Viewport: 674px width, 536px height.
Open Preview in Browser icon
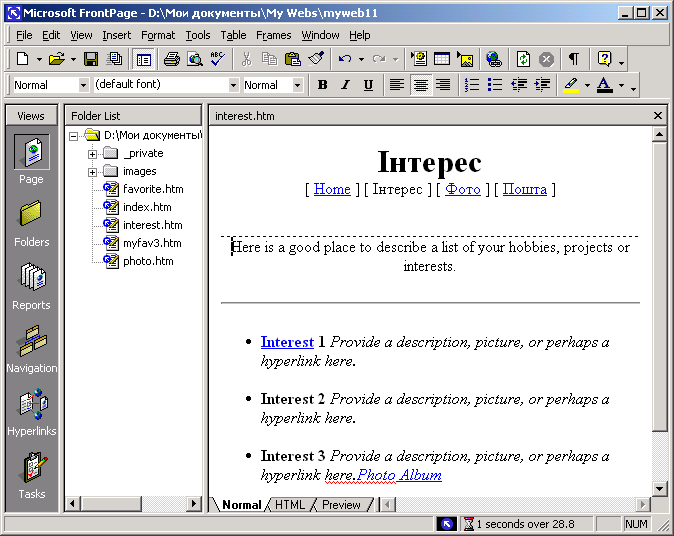click(x=195, y=58)
